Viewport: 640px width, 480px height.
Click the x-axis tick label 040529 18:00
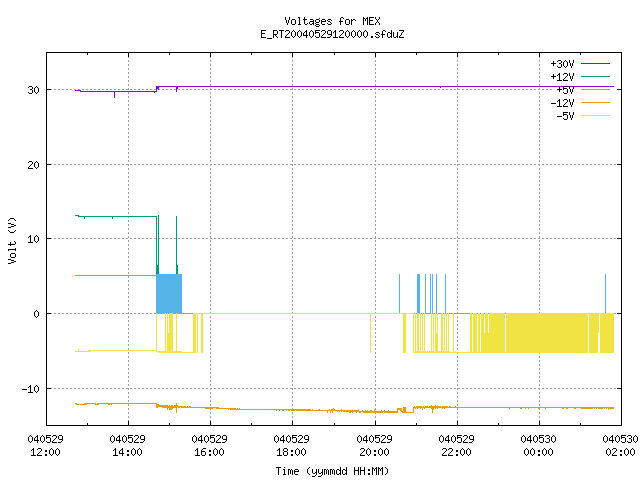point(291,445)
